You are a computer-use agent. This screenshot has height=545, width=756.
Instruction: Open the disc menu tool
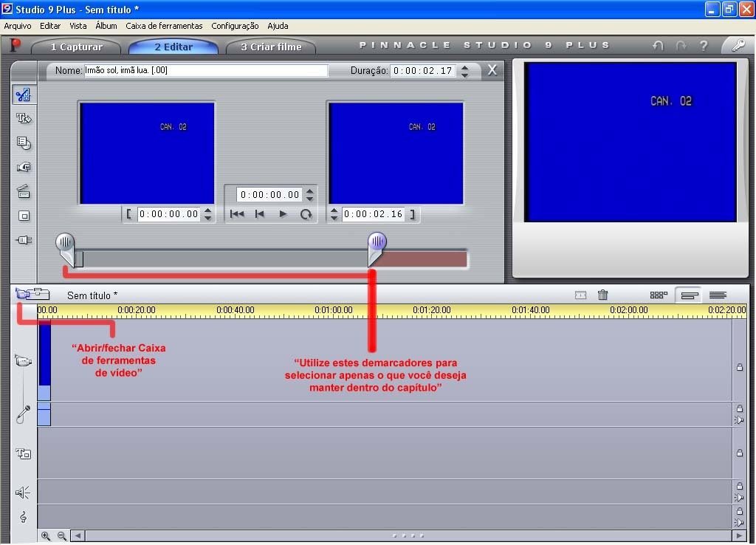pos(23,143)
